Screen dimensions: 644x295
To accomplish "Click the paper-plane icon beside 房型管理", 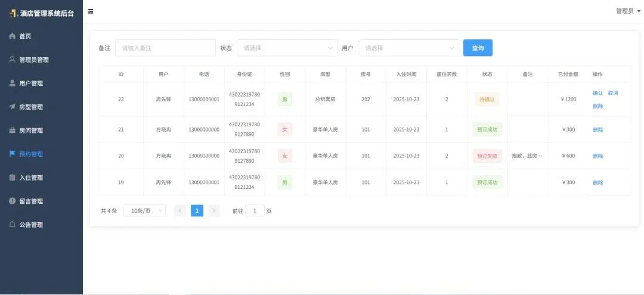I will click(13, 107).
